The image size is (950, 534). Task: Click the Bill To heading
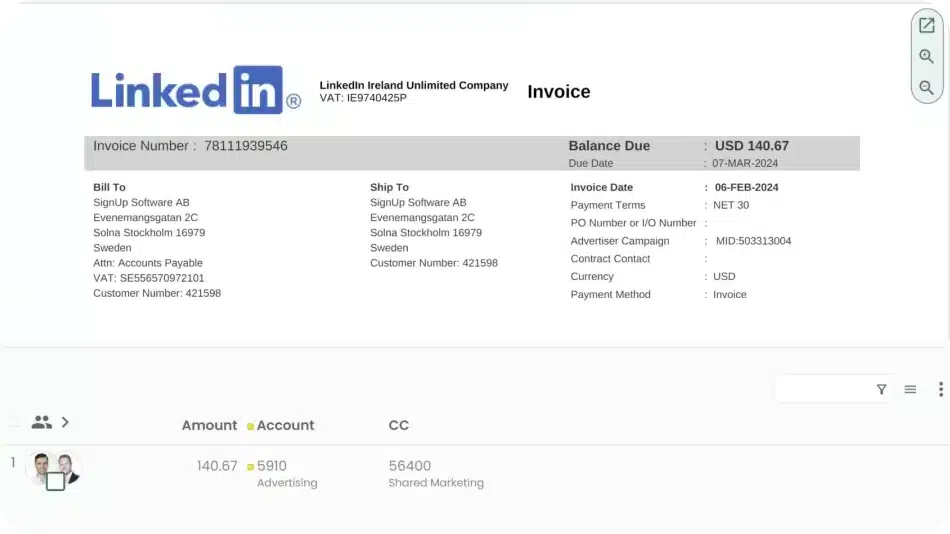(109, 187)
